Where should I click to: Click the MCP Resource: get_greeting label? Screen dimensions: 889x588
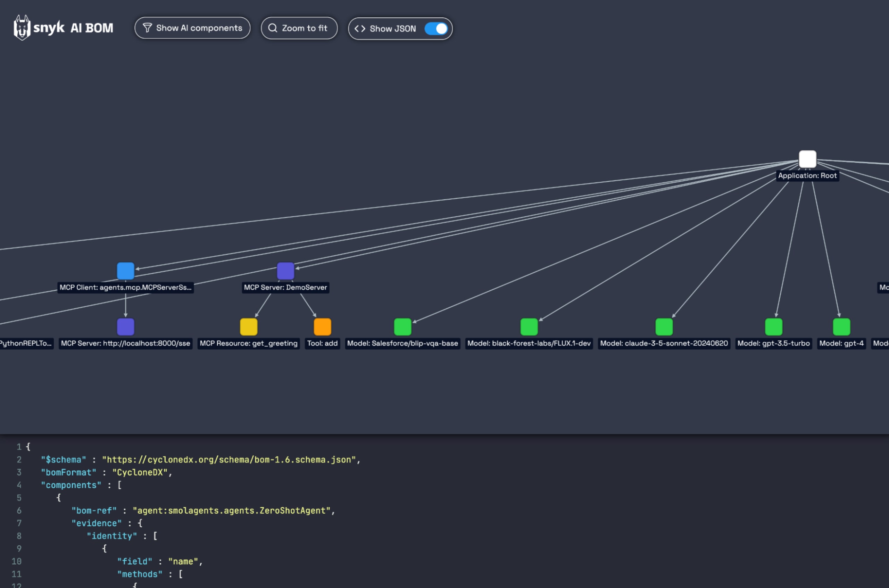click(249, 343)
